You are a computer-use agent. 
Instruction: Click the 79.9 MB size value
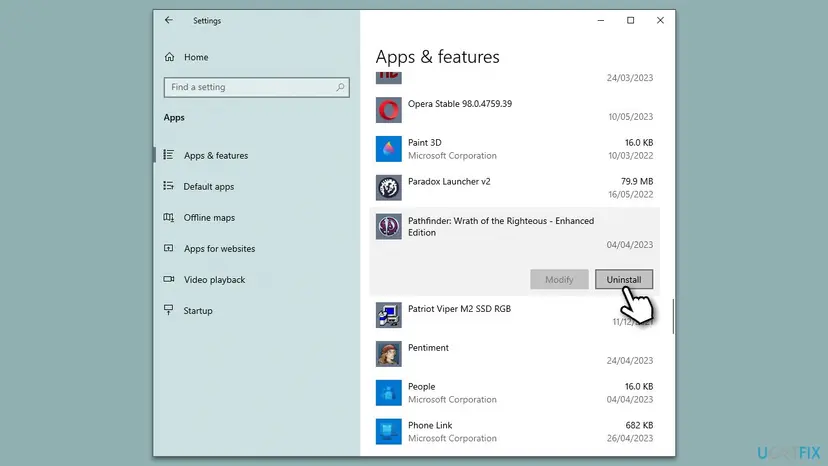(x=637, y=181)
